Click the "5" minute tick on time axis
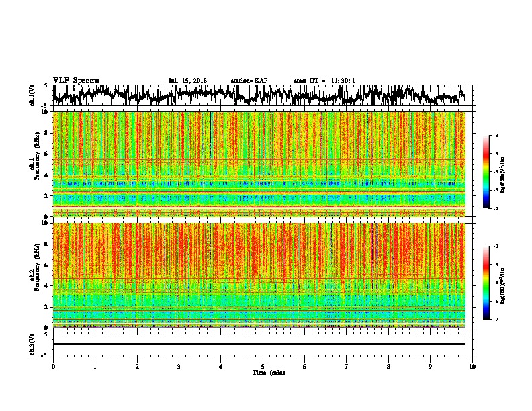 click(x=263, y=367)
